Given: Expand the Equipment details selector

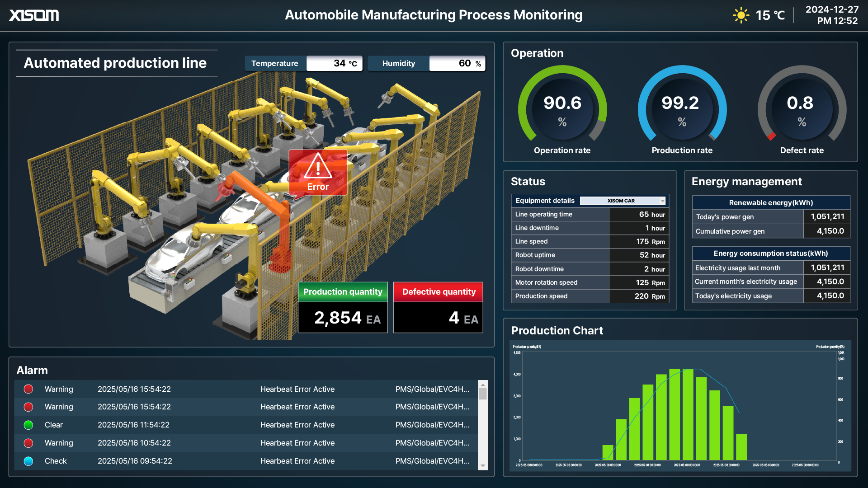Looking at the screenshot, I should pos(662,201).
